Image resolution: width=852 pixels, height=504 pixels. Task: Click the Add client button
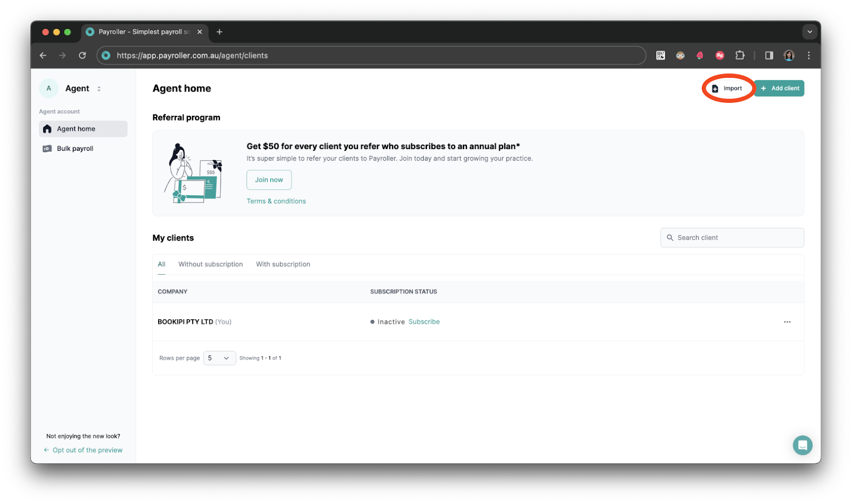click(x=780, y=88)
